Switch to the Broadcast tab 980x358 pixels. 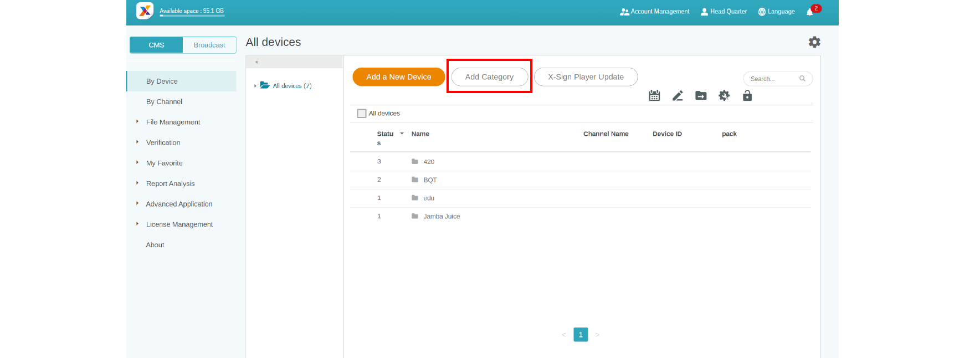[x=209, y=45]
